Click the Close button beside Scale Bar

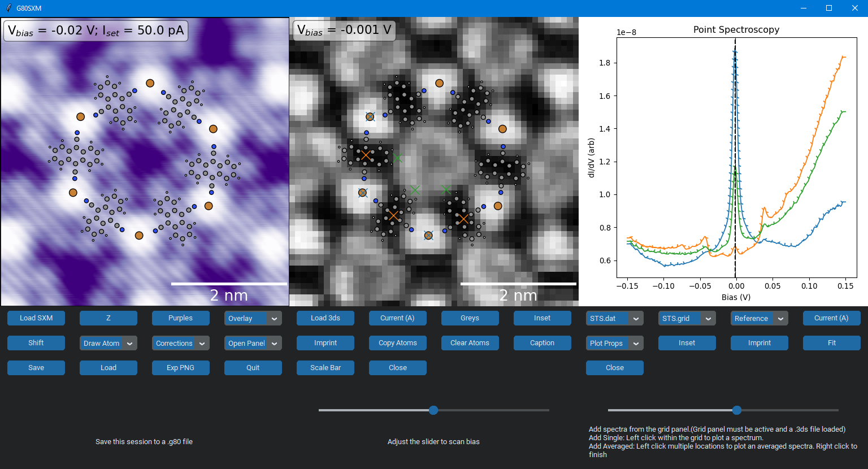point(398,368)
